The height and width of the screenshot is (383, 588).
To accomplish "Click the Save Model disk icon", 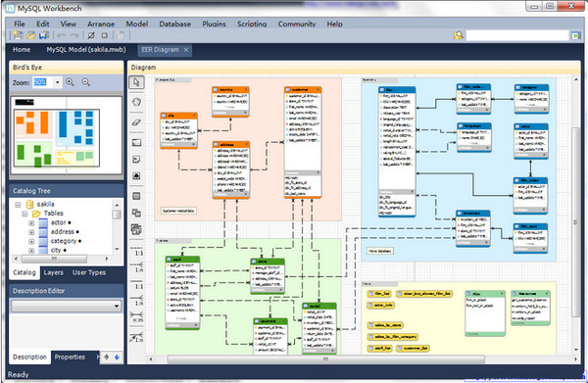I will click(x=44, y=35).
